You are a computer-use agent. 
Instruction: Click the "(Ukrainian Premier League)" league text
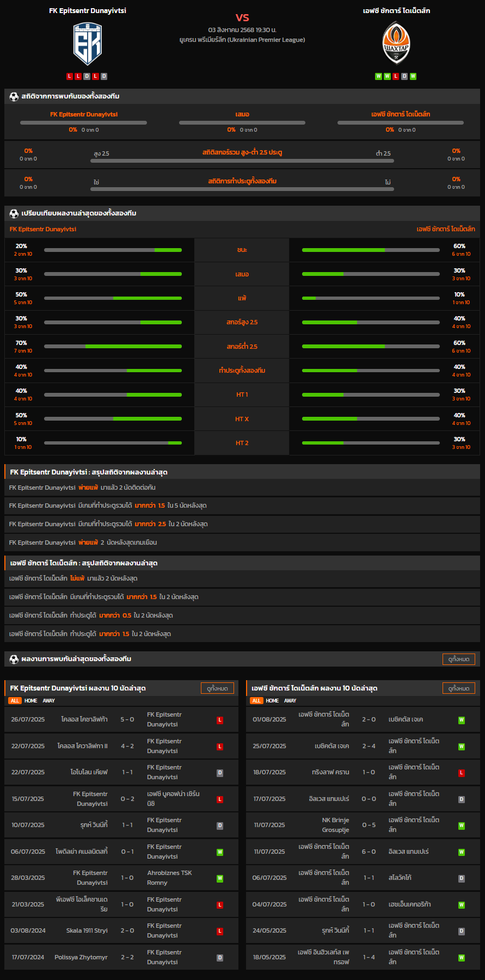[266, 40]
